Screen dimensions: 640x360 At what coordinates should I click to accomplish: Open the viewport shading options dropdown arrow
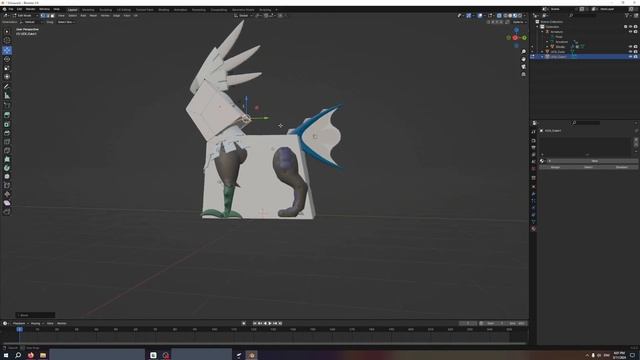coord(524,16)
